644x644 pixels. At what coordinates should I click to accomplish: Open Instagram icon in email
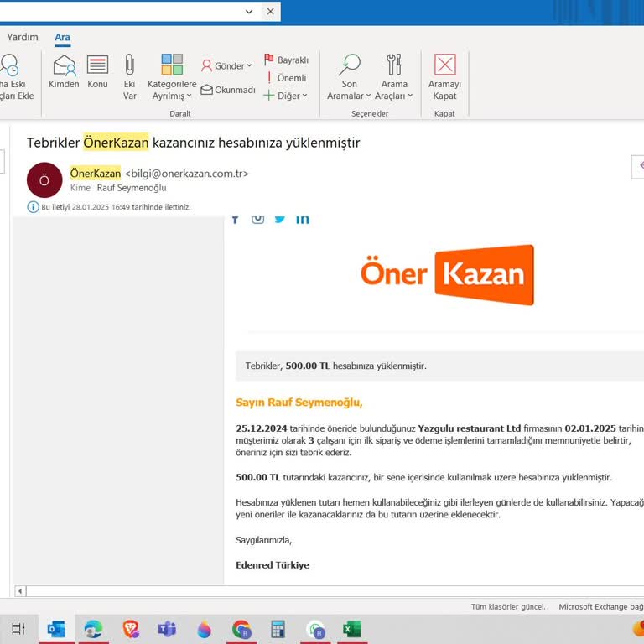(x=257, y=219)
